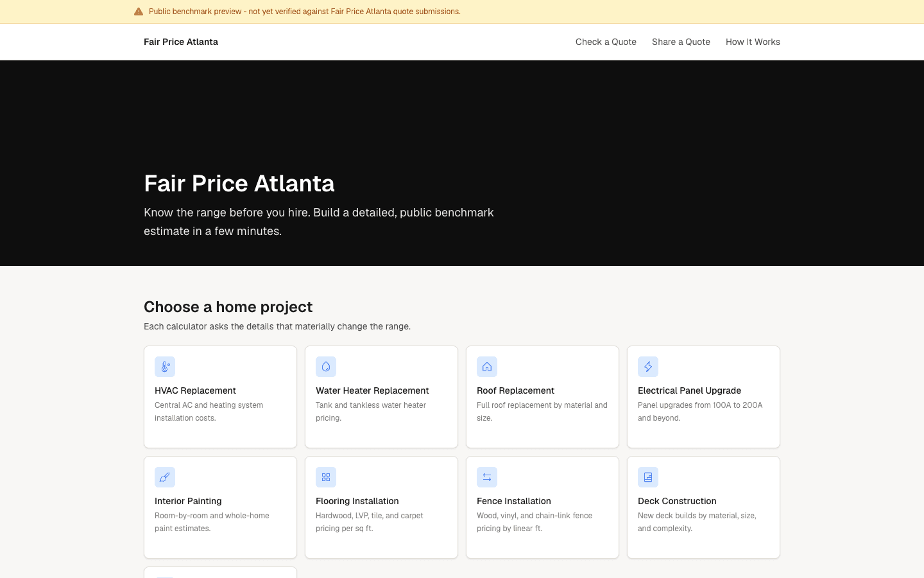Open the Fence Installation card title
The width and height of the screenshot is (924, 578).
[x=514, y=501]
